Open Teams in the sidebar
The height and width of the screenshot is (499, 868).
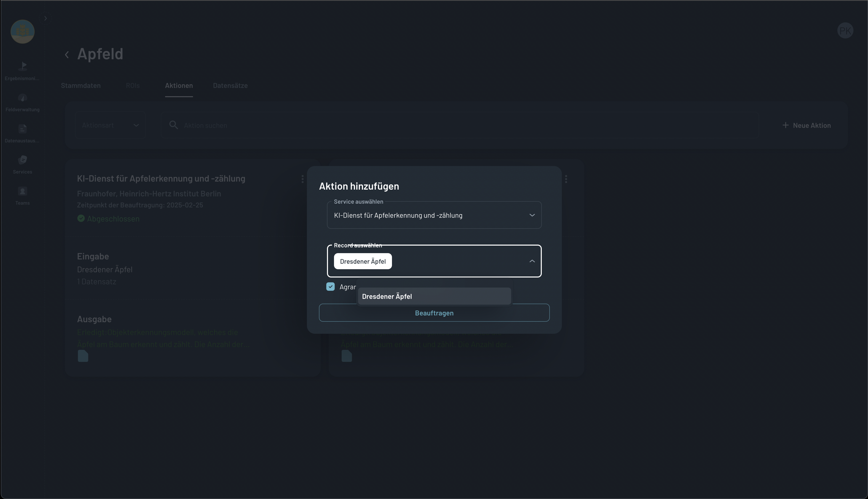pyautogui.click(x=22, y=196)
